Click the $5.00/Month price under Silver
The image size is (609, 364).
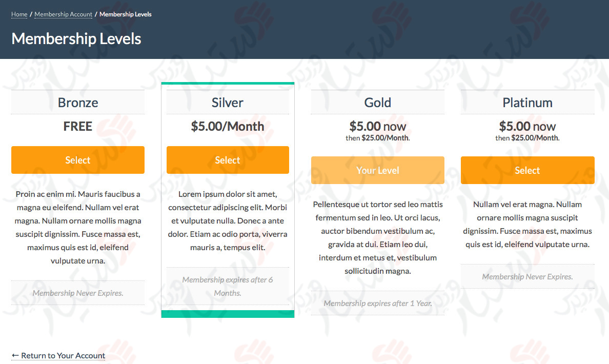(x=228, y=126)
